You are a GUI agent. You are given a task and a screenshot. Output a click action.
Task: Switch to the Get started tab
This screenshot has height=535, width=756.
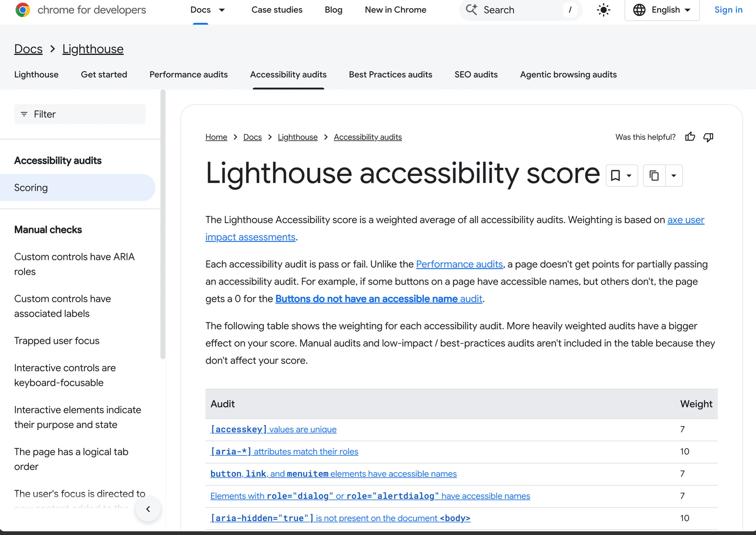[104, 74]
